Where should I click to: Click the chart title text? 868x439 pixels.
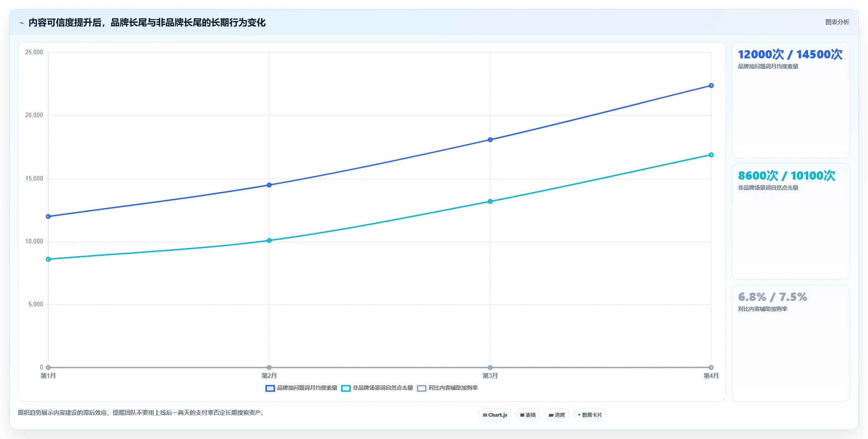pos(147,23)
